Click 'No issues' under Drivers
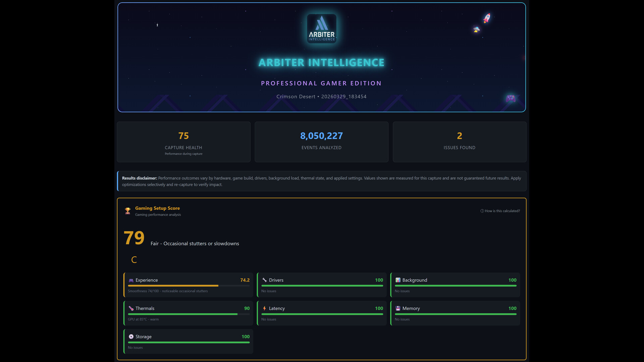Screen dimensions: 644x362 click(x=269, y=291)
